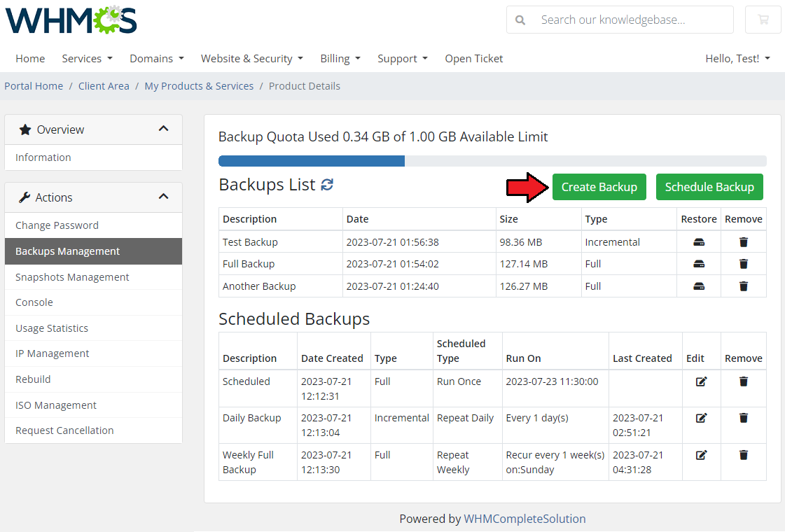
Task: Refresh the Backups List
Action: pos(327,185)
